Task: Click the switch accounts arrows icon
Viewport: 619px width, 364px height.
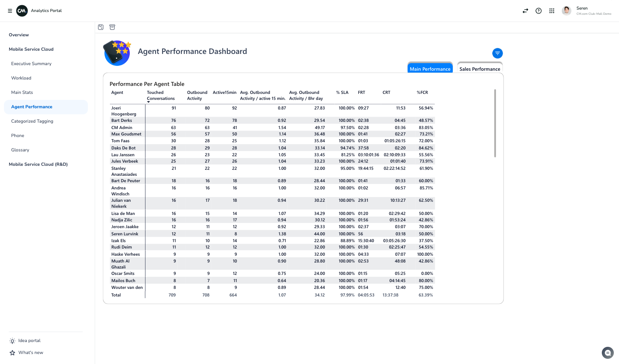Action: click(x=525, y=10)
